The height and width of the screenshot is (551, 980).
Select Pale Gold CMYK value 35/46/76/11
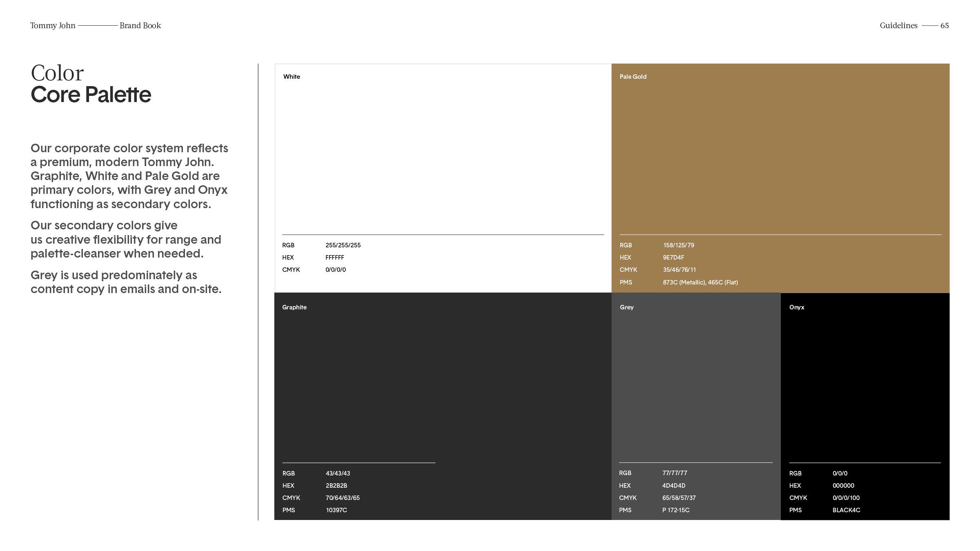[679, 270]
